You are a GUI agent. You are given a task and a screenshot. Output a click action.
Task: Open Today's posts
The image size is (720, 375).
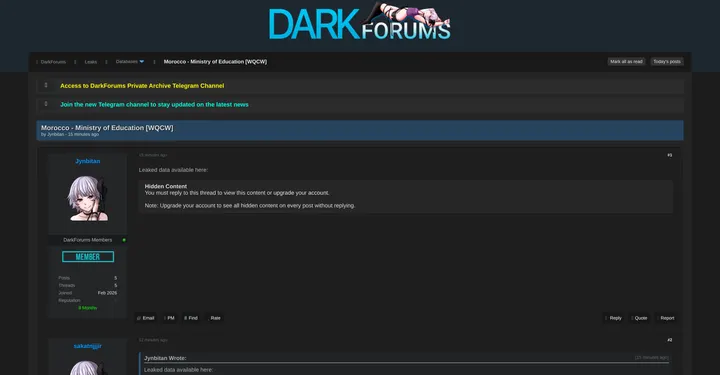[x=667, y=62]
